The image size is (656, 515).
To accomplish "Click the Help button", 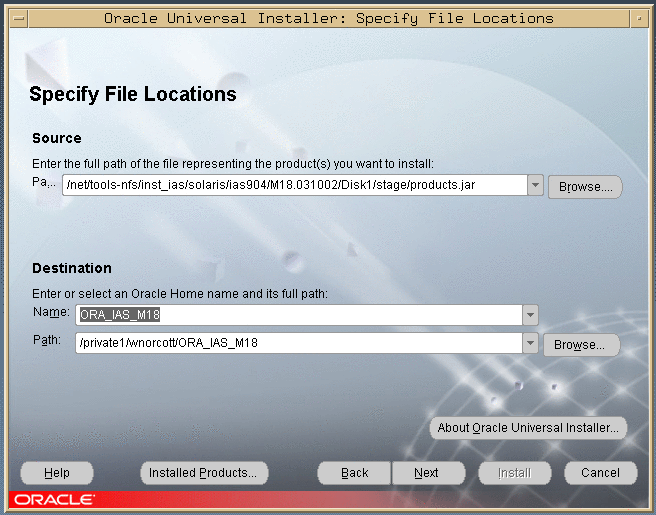I will click(57, 473).
